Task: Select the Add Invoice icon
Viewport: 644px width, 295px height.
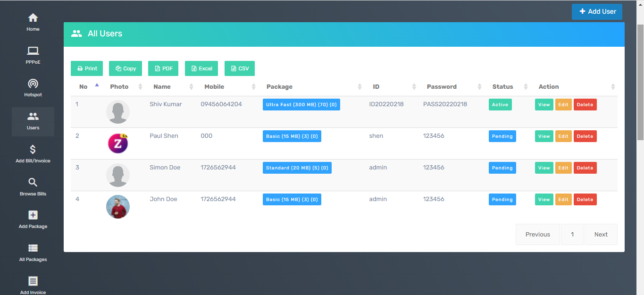Action: 33,283
